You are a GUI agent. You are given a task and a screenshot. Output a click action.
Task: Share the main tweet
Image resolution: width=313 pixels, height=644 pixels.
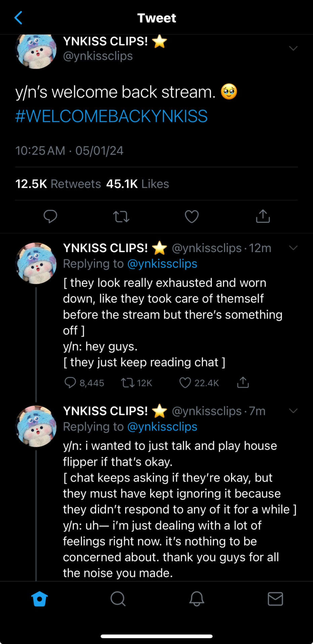coord(263,216)
